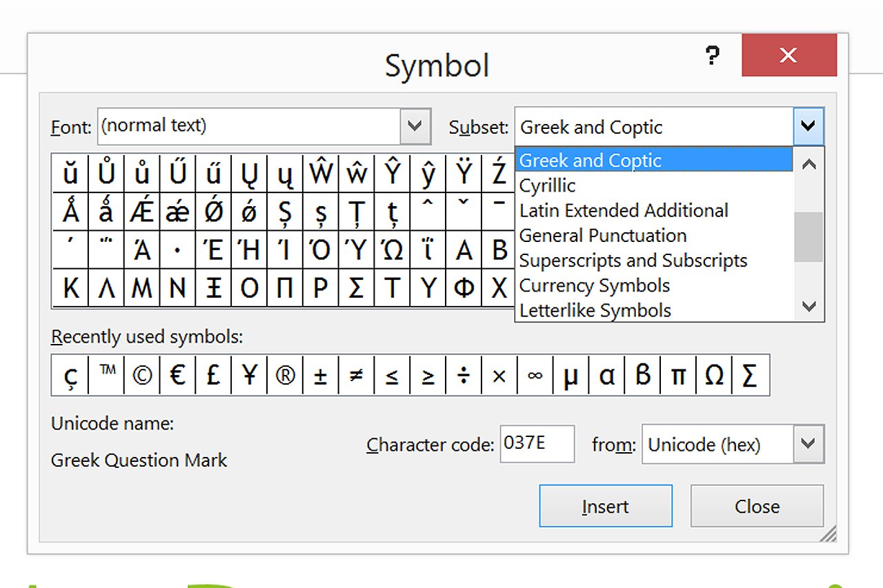Pick capital Rho Ρ in the grid
The height and width of the screenshot is (588, 883).
click(321, 287)
